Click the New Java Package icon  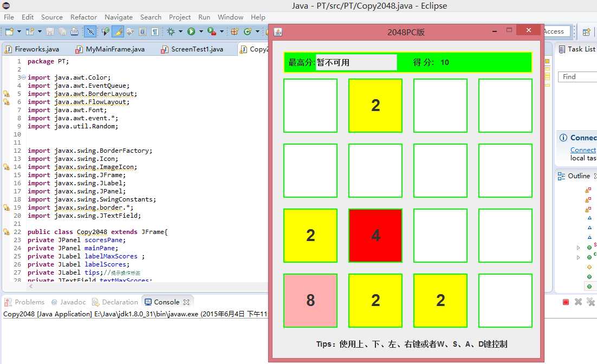[235, 31]
